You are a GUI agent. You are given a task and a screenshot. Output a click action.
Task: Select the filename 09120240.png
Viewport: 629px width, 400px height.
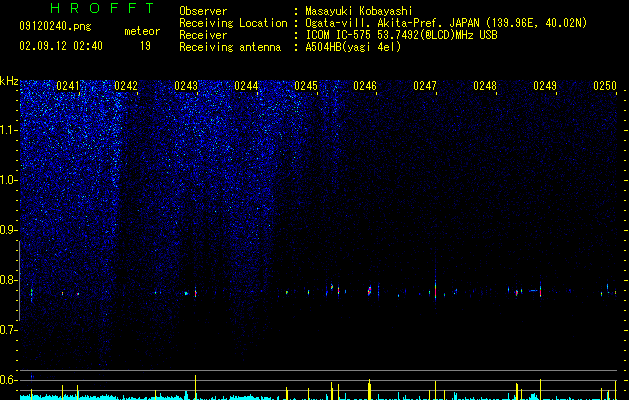(55, 27)
